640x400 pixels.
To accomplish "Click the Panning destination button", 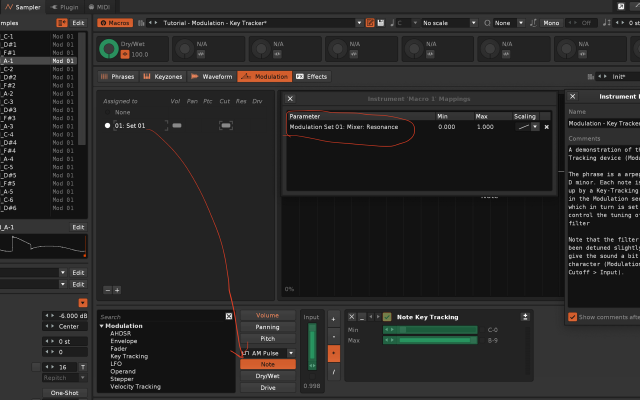I will (268, 327).
